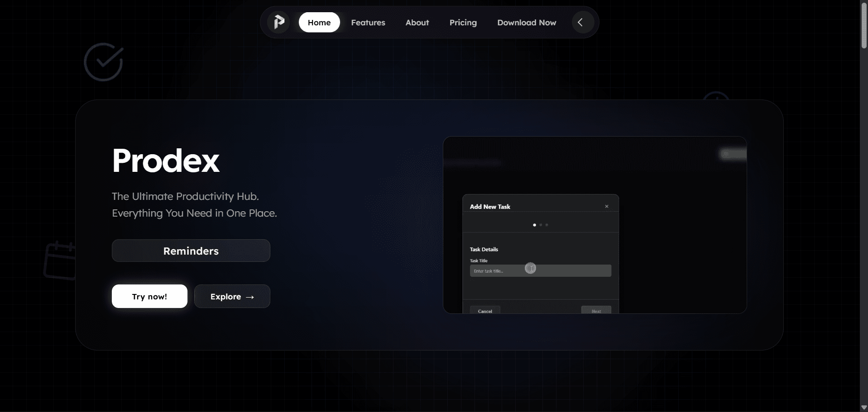Click the checkmark circle graphic top left
Image resolution: width=868 pixels, height=412 pixels.
point(103,62)
